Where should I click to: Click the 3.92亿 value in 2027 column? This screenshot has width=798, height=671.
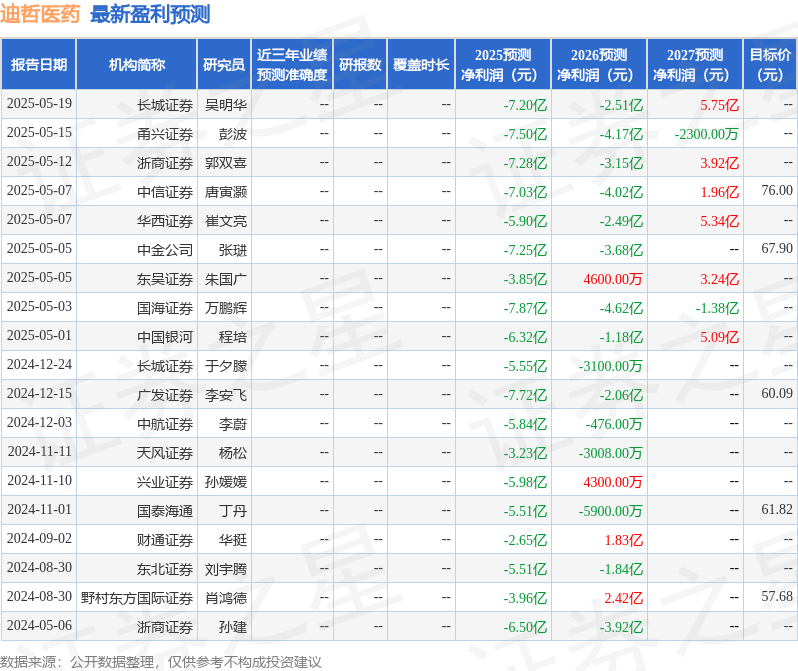(719, 163)
